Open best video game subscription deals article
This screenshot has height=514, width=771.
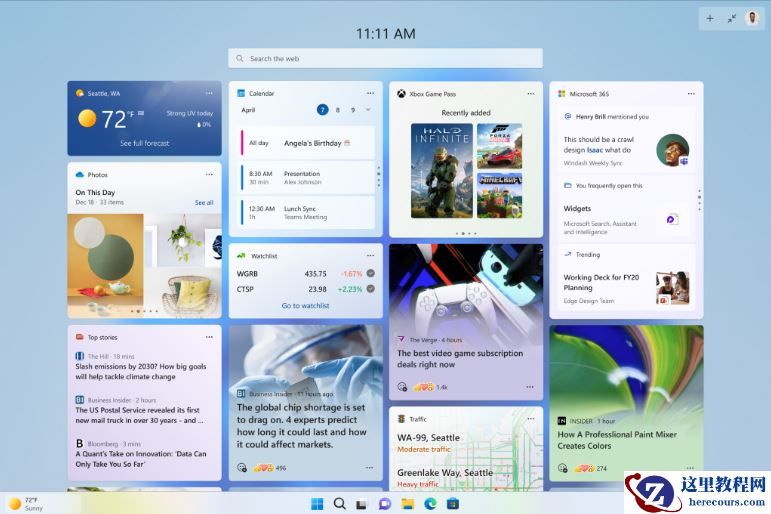point(460,359)
